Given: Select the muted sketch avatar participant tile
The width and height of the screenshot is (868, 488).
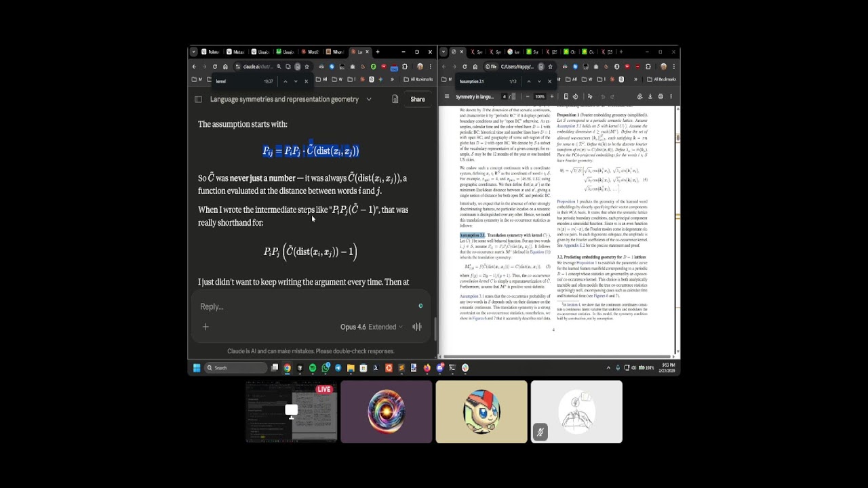Looking at the screenshot, I should pyautogui.click(x=576, y=412).
